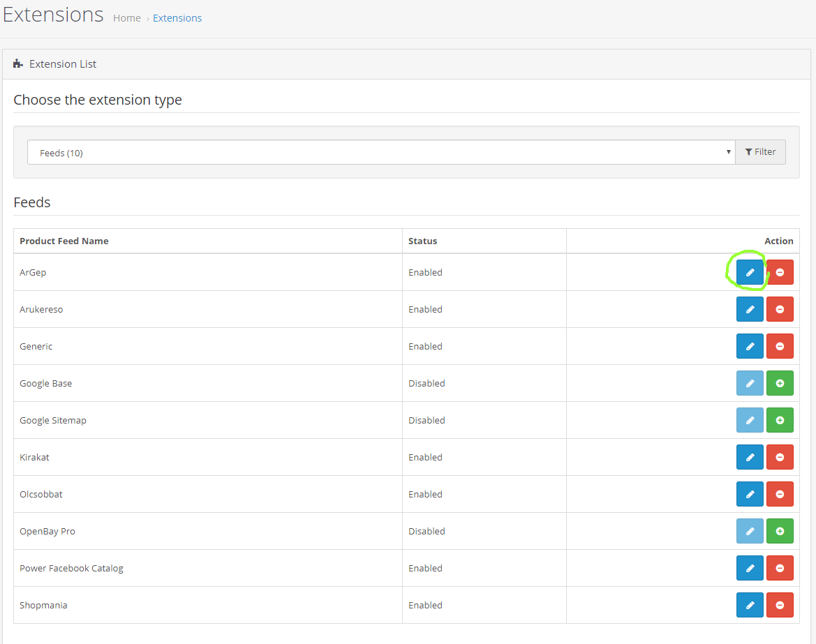Select the ArGep feed name
Image resolution: width=816 pixels, height=644 pixels.
click(33, 273)
